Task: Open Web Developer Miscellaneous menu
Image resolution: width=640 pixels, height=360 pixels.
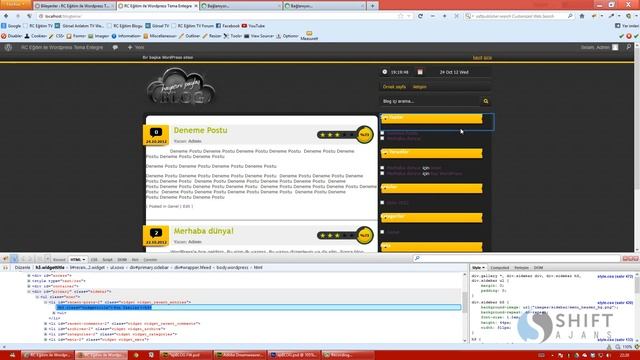Action: click(160, 36)
